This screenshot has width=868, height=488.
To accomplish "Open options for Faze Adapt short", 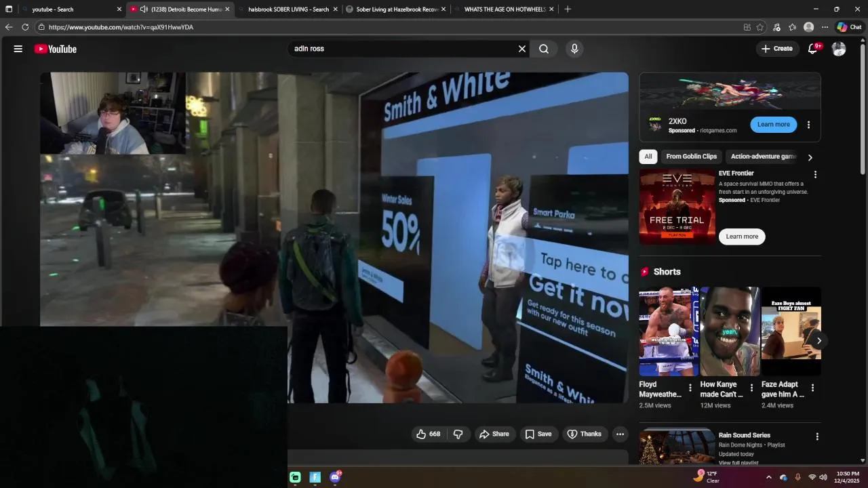I will coord(812,388).
